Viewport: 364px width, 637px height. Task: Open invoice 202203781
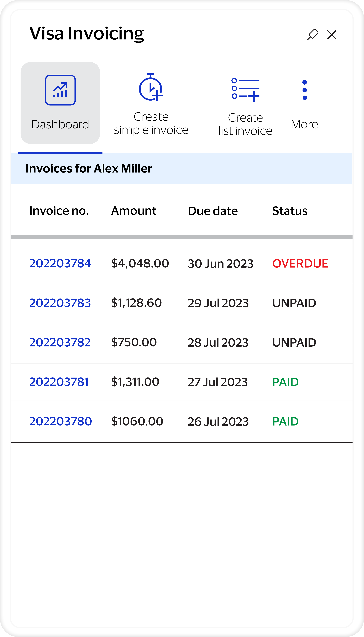(x=59, y=382)
